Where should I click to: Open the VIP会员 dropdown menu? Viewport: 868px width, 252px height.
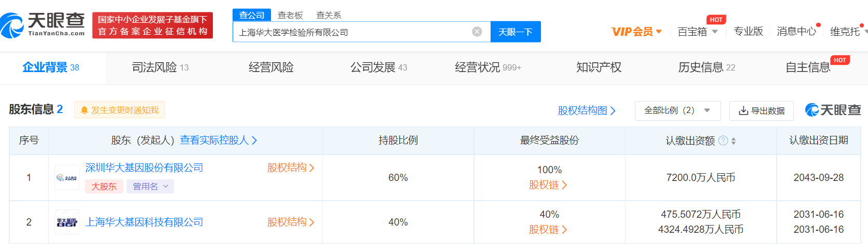pos(636,32)
